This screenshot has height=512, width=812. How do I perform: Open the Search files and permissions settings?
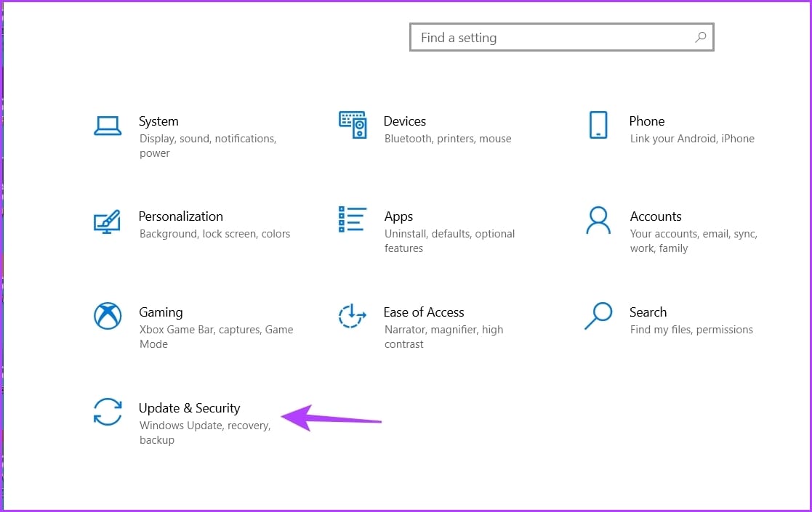648,312
